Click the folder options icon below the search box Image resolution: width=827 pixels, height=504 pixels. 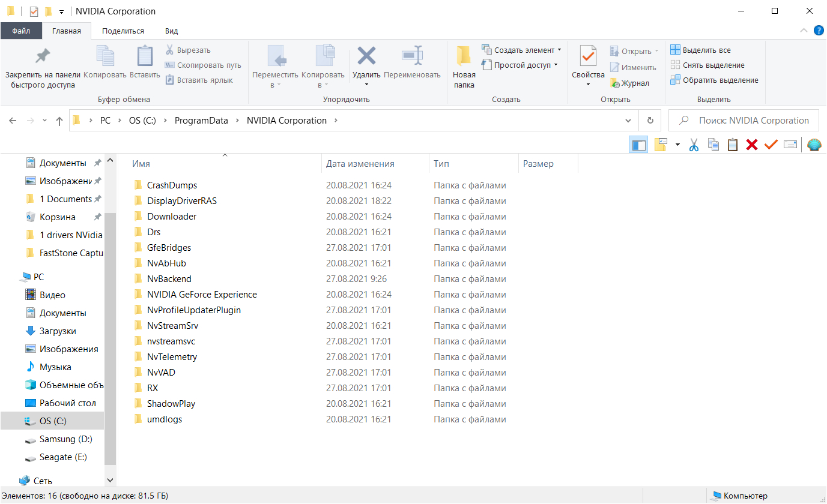click(661, 145)
